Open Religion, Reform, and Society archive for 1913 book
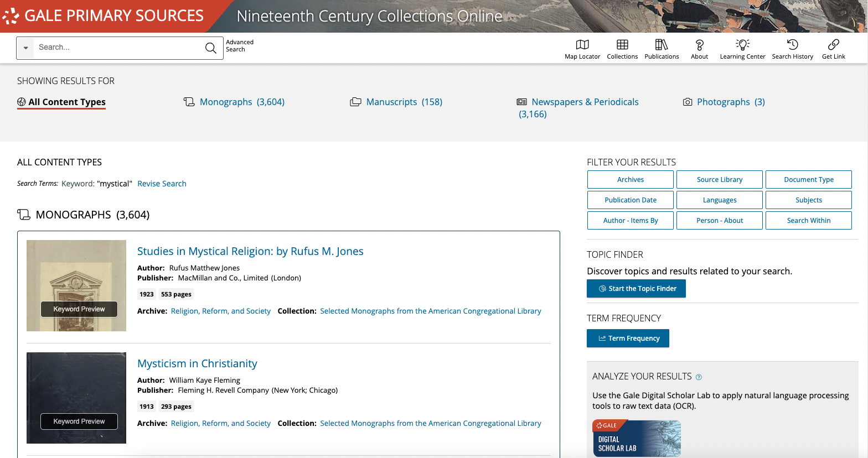The image size is (868, 458). click(221, 424)
